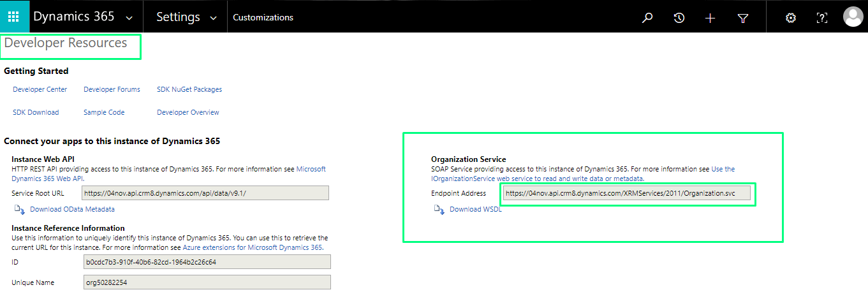Open the user profile avatar
868x299 pixels.
click(x=853, y=17)
